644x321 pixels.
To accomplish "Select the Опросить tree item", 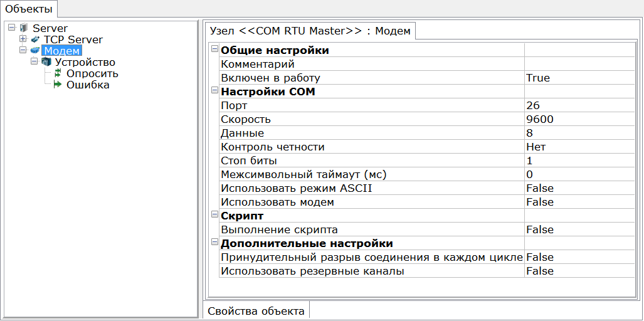I will 92,74.
